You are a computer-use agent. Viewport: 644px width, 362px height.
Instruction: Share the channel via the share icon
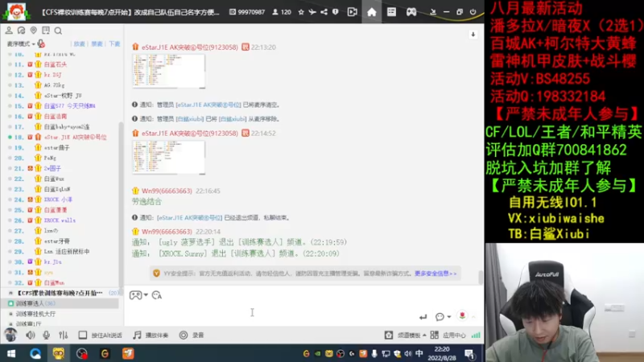pyautogui.click(x=324, y=12)
